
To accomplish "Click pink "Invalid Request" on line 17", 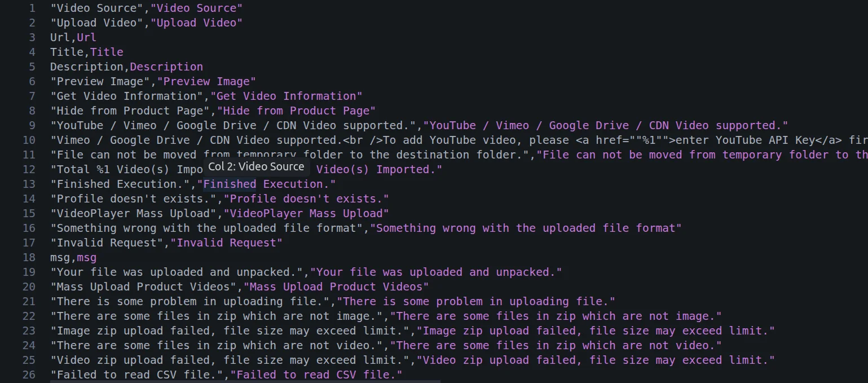I will 227,243.
